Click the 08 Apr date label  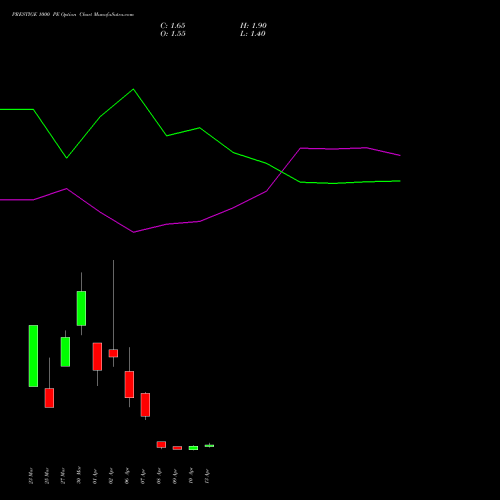click(x=159, y=476)
